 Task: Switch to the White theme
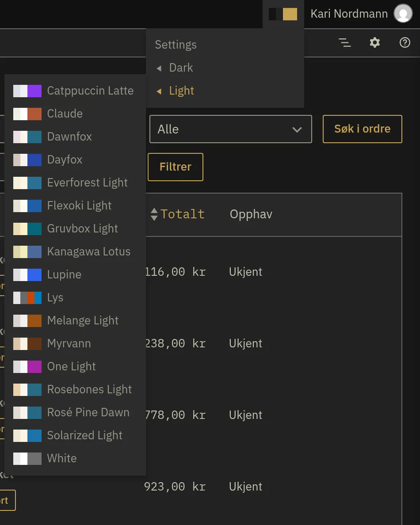click(75, 458)
